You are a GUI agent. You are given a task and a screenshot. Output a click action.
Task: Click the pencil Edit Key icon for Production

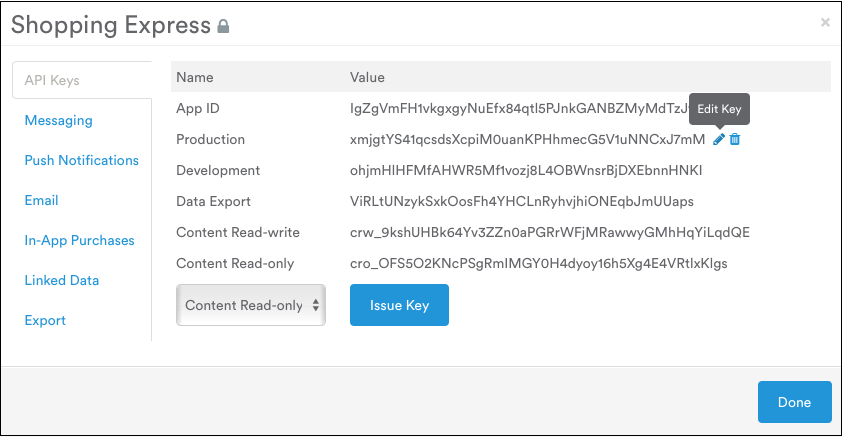click(x=718, y=140)
